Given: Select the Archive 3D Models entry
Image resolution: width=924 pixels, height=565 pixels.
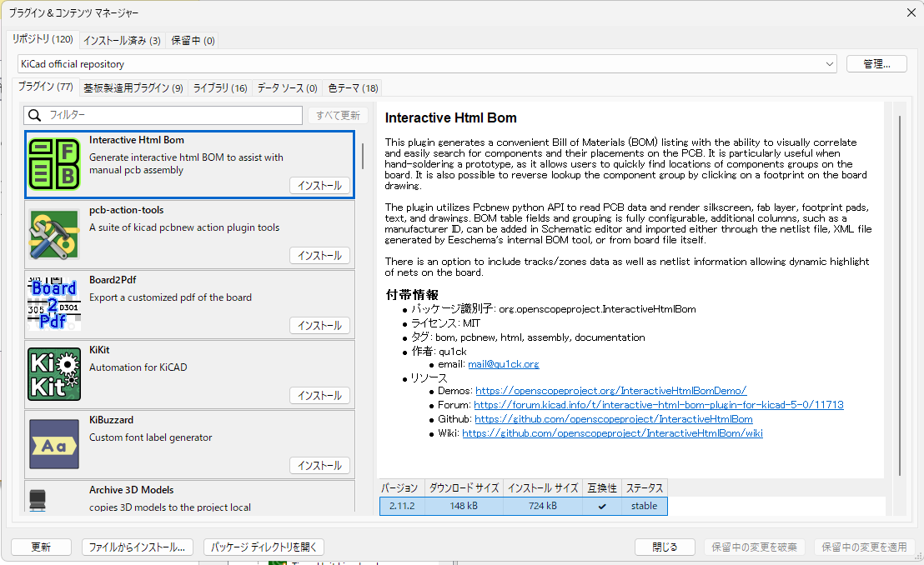Looking at the screenshot, I should (x=190, y=497).
